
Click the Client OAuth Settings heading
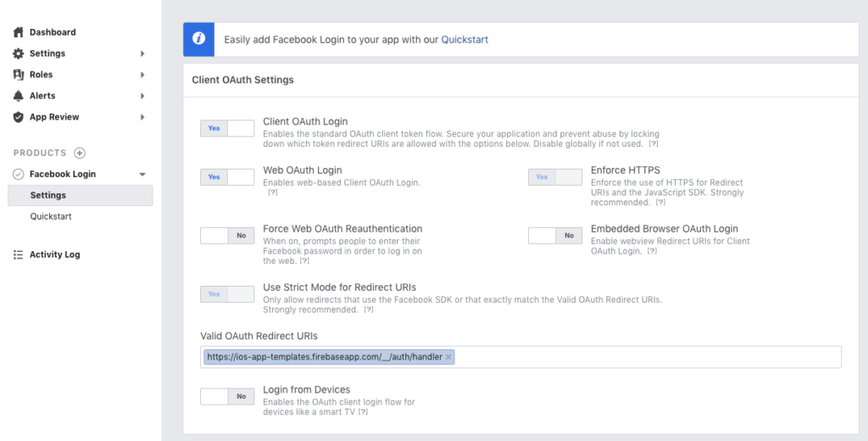(x=242, y=80)
